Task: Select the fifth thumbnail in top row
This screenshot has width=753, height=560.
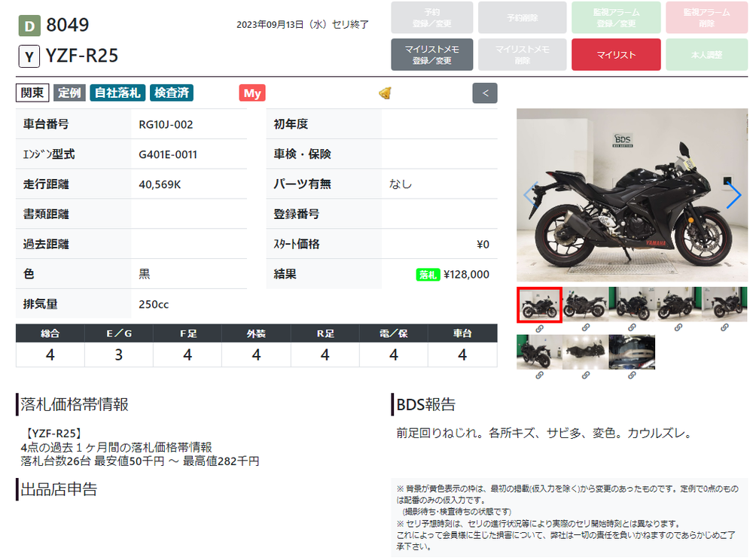Action: pyautogui.click(x=724, y=304)
